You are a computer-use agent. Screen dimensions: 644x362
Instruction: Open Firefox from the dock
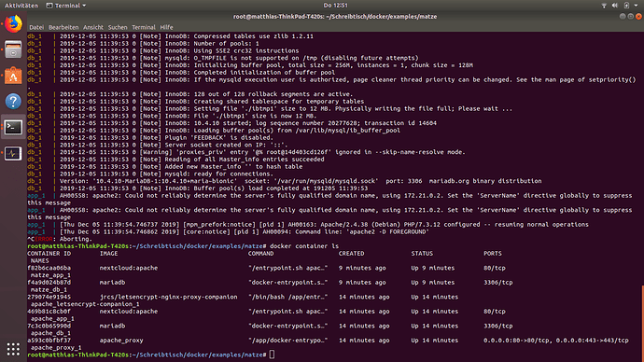[x=13, y=24]
